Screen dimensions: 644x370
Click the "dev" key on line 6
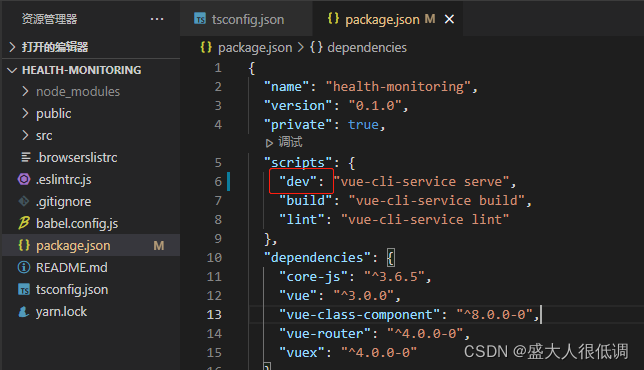click(298, 182)
